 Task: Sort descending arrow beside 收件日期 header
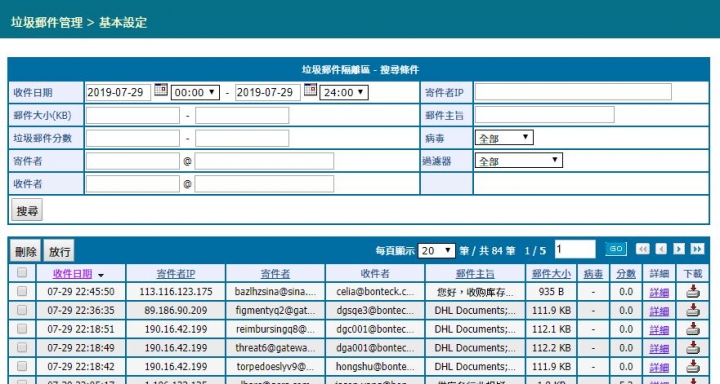coord(101,275)
